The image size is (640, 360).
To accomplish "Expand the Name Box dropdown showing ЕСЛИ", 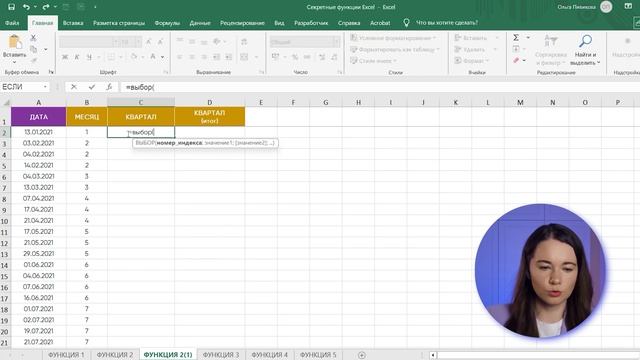I will [x=45, y=87].
